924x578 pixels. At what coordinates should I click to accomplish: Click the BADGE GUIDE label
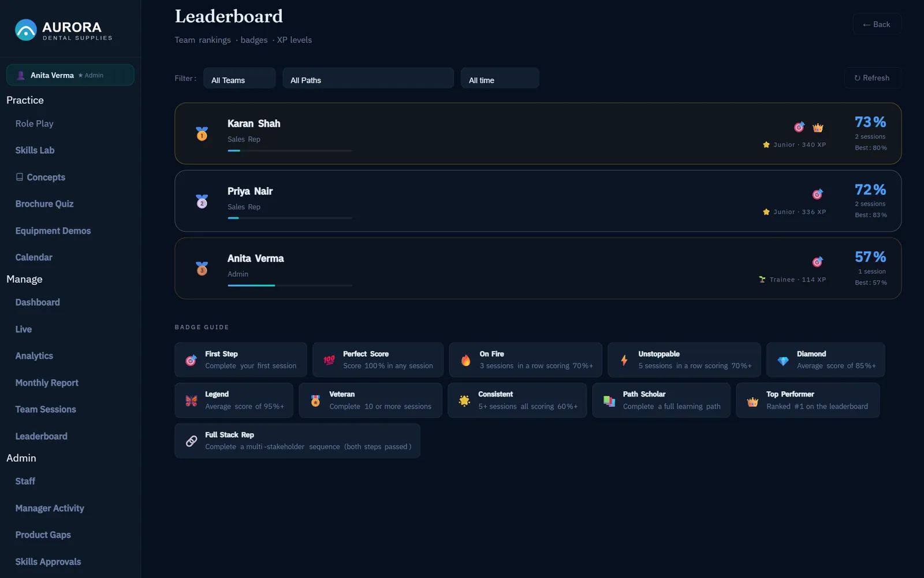[x=202, y=327]
